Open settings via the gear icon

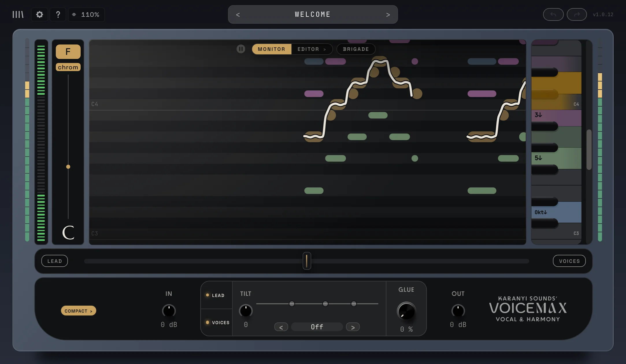[40, 14]
